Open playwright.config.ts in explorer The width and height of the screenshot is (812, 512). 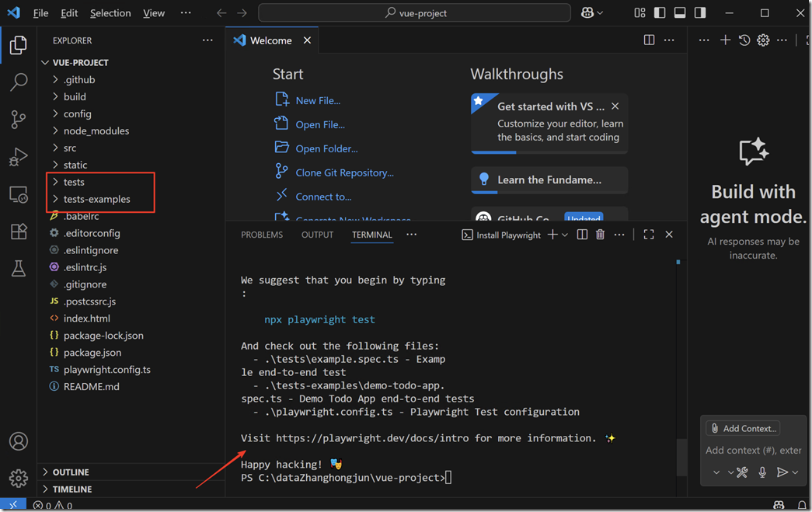[107, 370]
